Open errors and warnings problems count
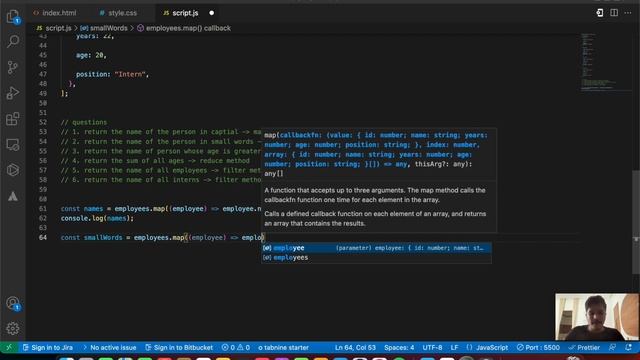Viewport: 640px width, 360px height. pyautogui.click(x=236, y=348)
